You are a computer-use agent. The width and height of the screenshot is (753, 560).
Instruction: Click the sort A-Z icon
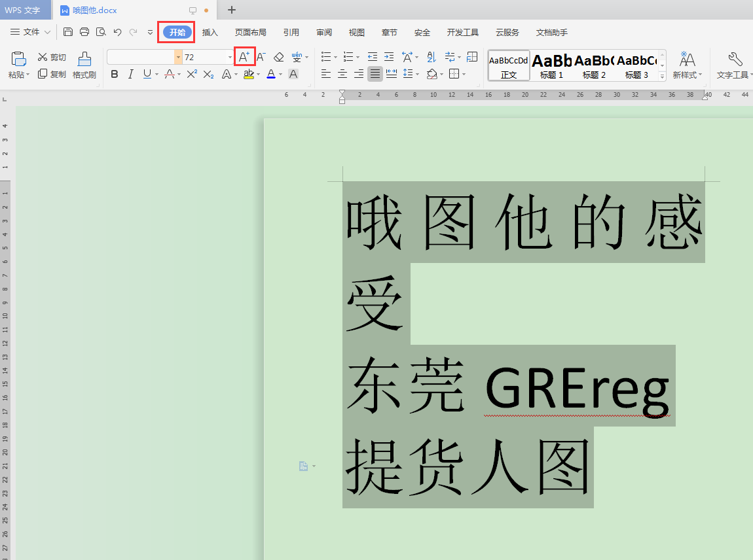(x=432, y=57)
